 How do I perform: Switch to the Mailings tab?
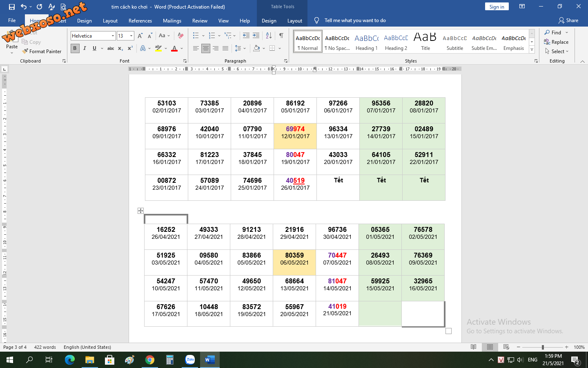pyautogui.click(x=172, y=21)
